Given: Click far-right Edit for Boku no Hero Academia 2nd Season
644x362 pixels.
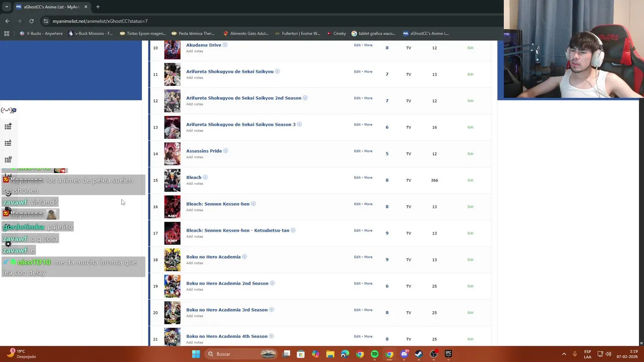Looking at the screenshot, I should [x=470, y=286].
